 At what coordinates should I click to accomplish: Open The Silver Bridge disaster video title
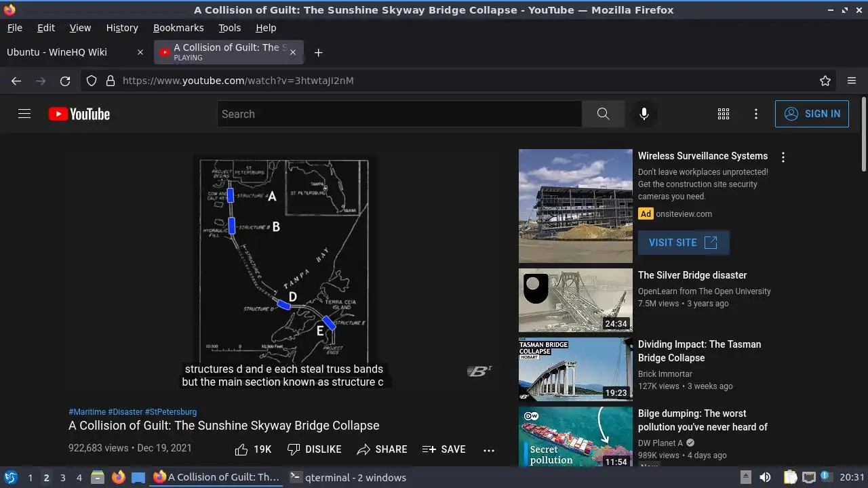point(692,275)
